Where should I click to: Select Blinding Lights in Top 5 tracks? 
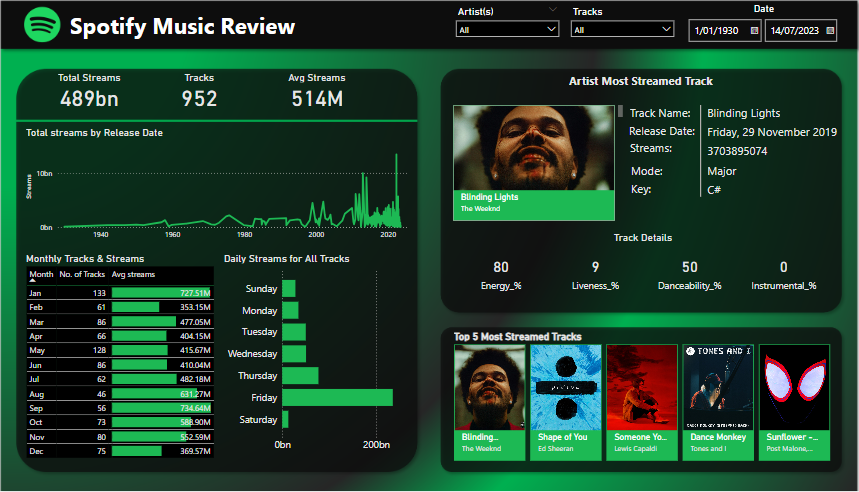(490, 403)
